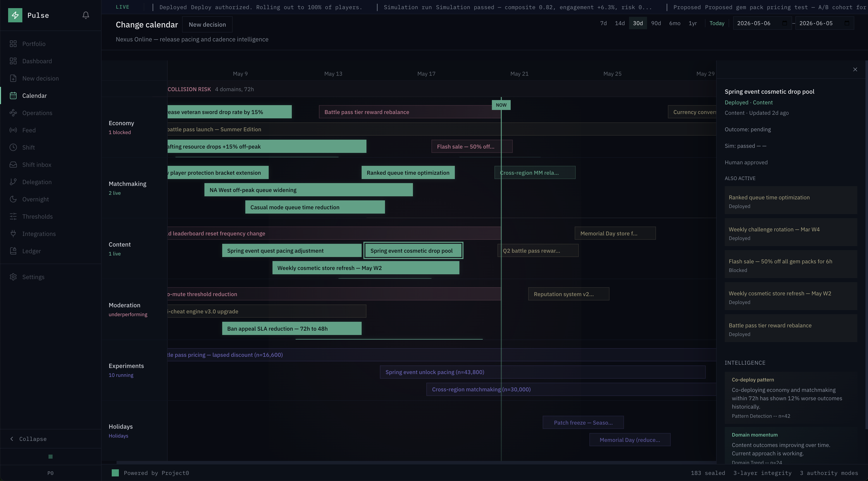Click the Operations icon
The height and width of the screenshot is (481, 868).
[x=13, y=113]
